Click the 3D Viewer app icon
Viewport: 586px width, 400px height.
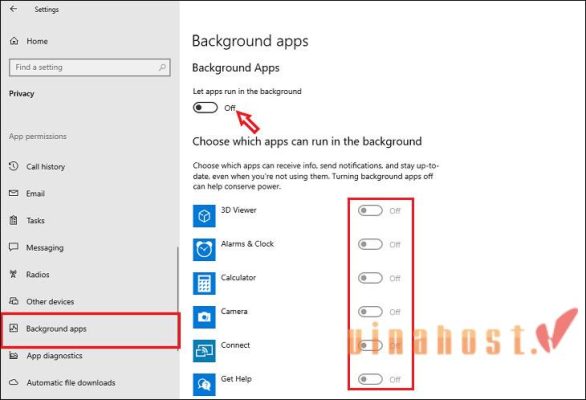coord(204,216)
